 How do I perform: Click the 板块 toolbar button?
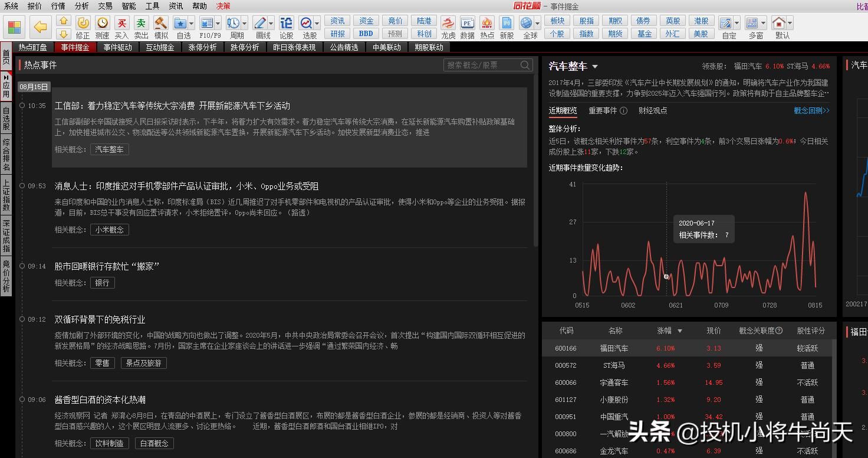coord(557,21)
